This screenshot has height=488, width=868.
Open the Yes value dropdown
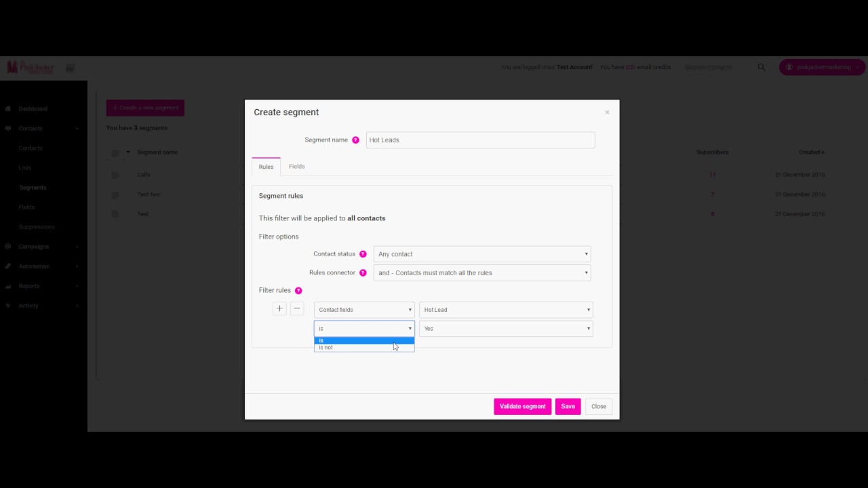(506, 329)
